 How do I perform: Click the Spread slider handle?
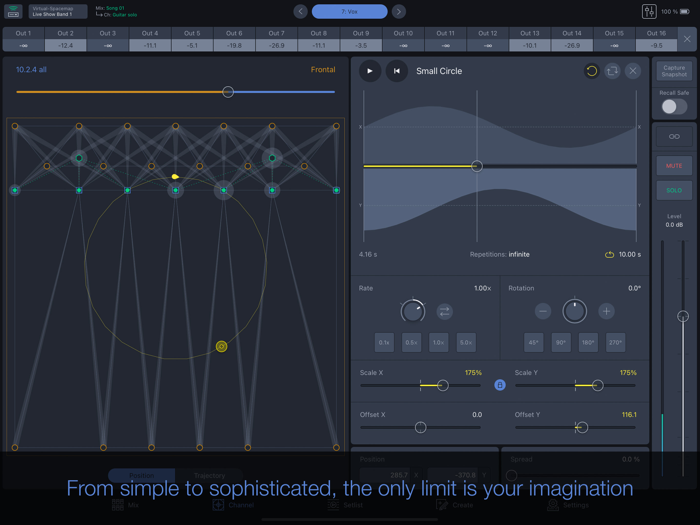point(512,475)
